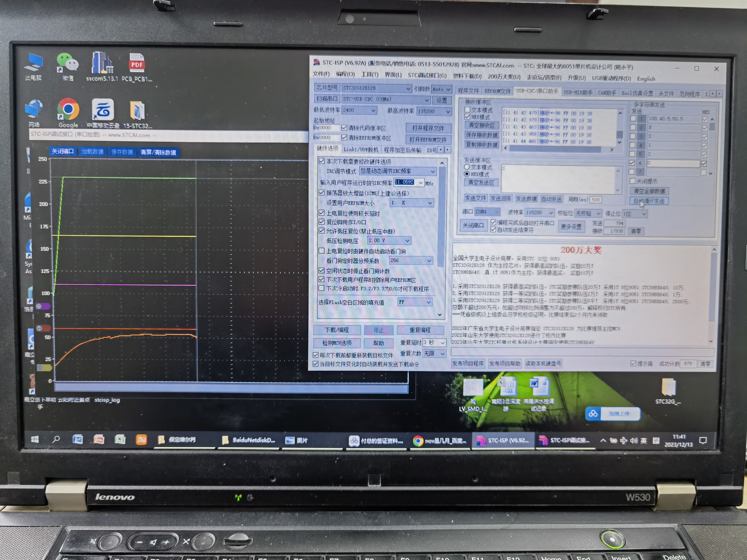Open the 中国移动云盘 desktop icon
Screen dimensions: 747x560
103,113
